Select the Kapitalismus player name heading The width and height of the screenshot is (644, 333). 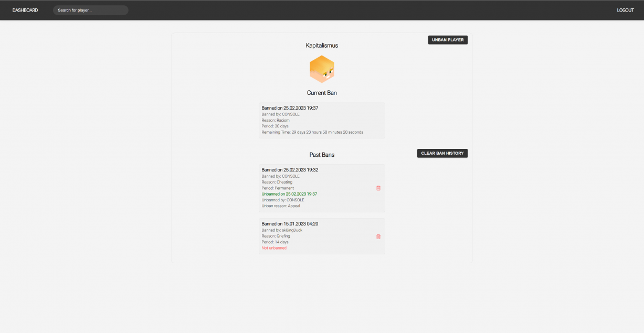[322, 46]
